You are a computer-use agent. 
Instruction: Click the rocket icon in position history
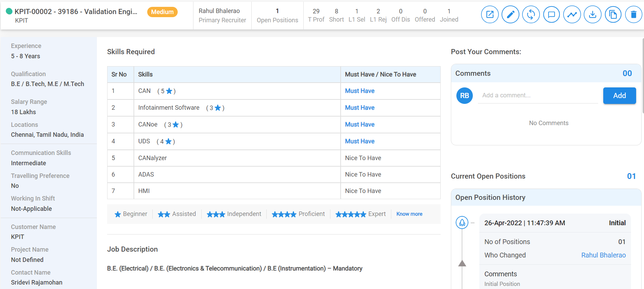click(462, 223)
